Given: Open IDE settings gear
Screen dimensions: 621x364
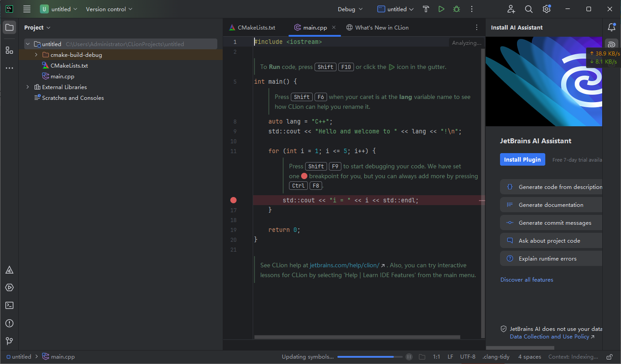Looking at the screenshot, I should point(547,9).
